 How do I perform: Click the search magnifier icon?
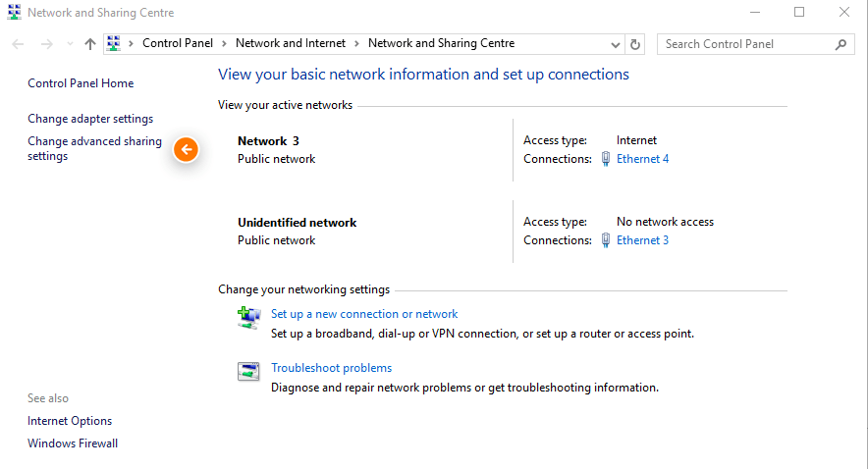click(x=841, y=44)
